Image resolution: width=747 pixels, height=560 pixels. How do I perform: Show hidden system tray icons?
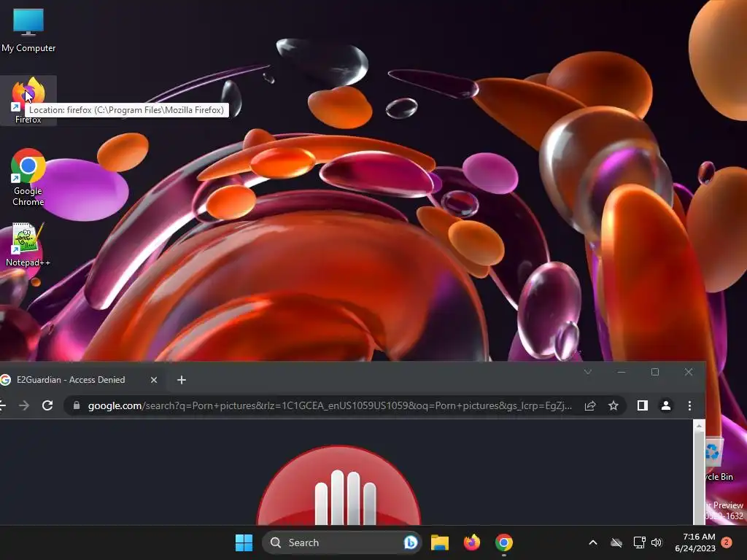pyautogui.click(x=593, y=542)
